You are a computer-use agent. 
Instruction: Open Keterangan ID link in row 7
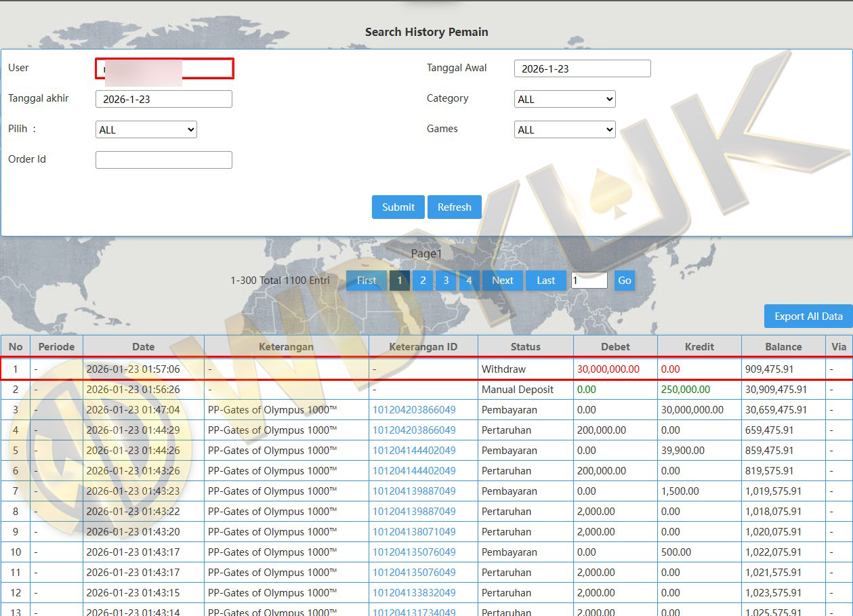[414, 491]
